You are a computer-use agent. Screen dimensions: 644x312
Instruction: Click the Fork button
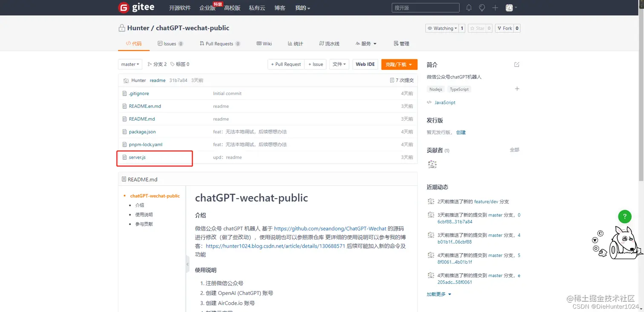tap(504, 28)
